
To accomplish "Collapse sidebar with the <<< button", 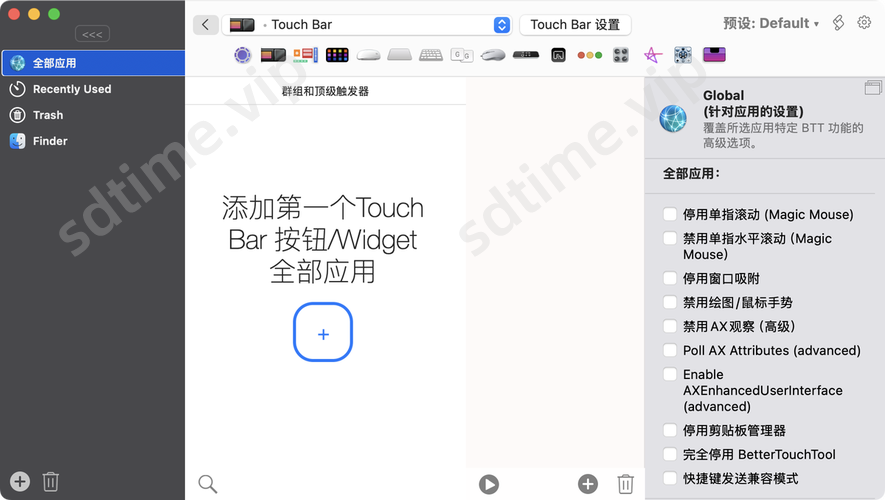I will pos(92,34).
